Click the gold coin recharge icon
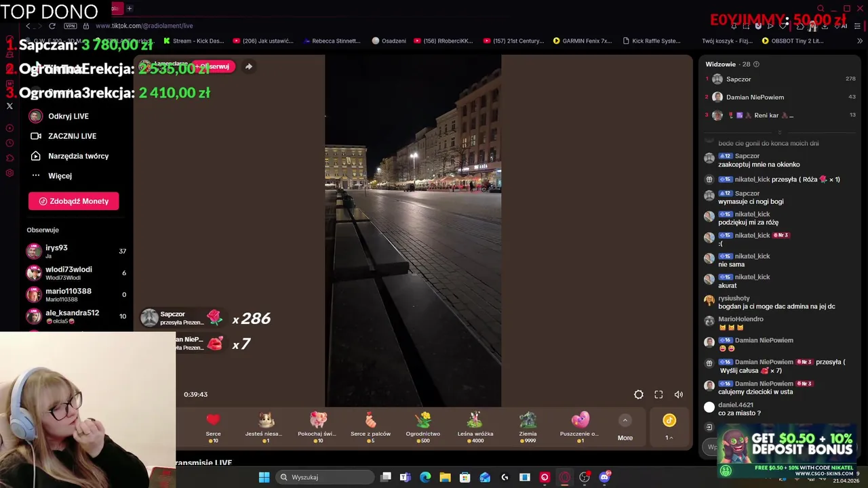Viewport: 868px width, 488px height. tap(669, 420)
